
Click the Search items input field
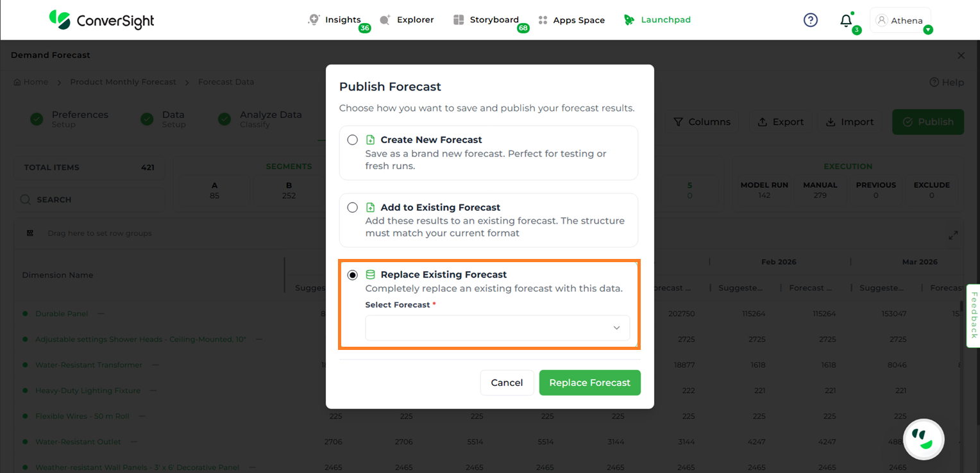(90, 199)
